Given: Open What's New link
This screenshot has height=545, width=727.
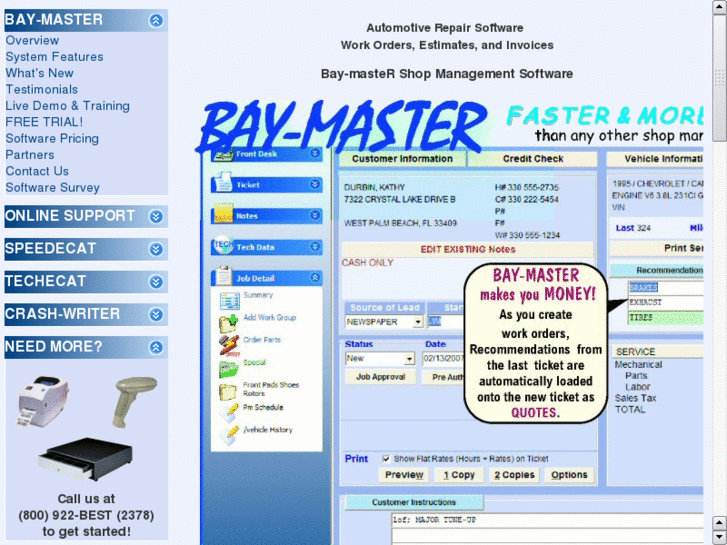Looking at the screenshot, I should 39,73.
